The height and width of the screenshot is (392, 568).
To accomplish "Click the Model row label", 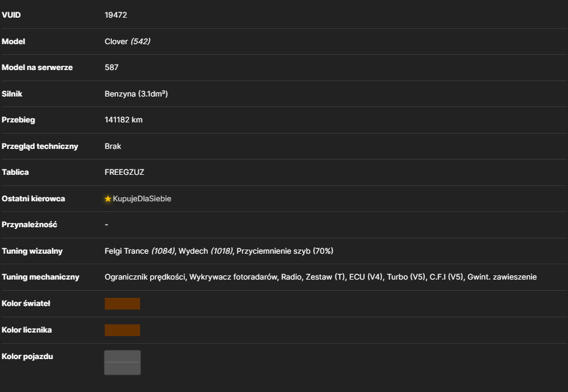I will [14, 41].
